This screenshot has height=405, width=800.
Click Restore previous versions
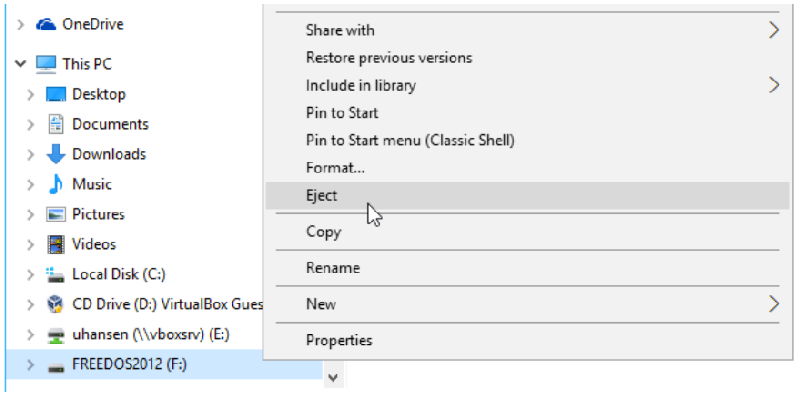[389, 58]
